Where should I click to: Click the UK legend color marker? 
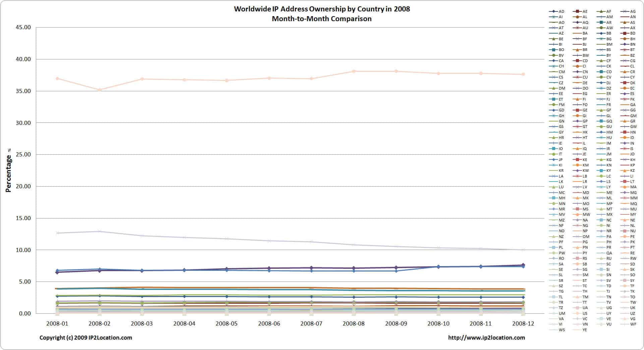[625, 308]
